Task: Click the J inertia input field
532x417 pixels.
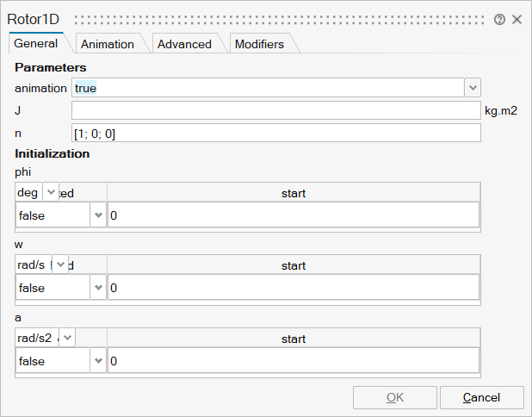Action: tap(275, 110)
